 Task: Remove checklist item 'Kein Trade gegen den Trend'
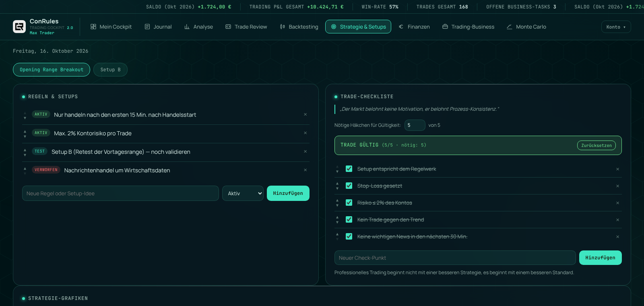(x=617, y=220)
